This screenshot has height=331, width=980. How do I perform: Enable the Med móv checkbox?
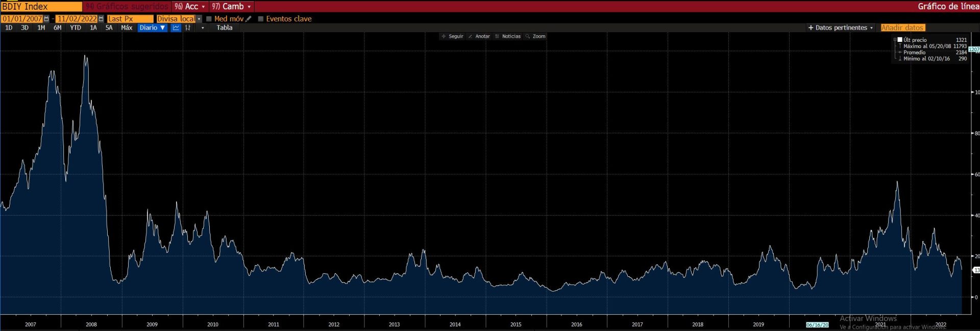pyautogui.click(x=209, y=19)
